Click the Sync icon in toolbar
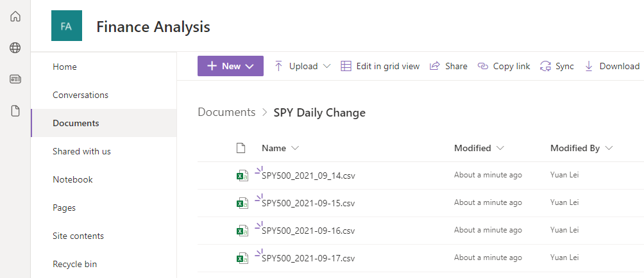Viewport: 644px width, 278px height. pyautogui.click(x=546, y=66)
